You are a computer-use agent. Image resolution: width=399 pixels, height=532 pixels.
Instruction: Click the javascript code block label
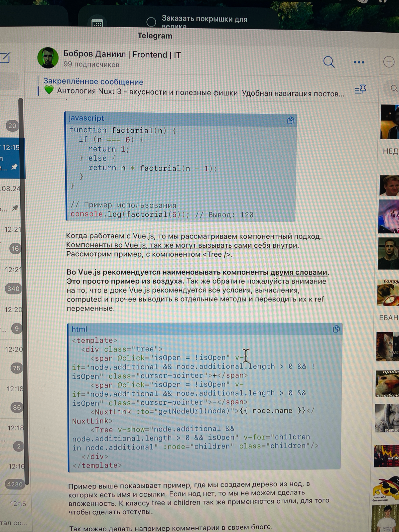point(86,118)
